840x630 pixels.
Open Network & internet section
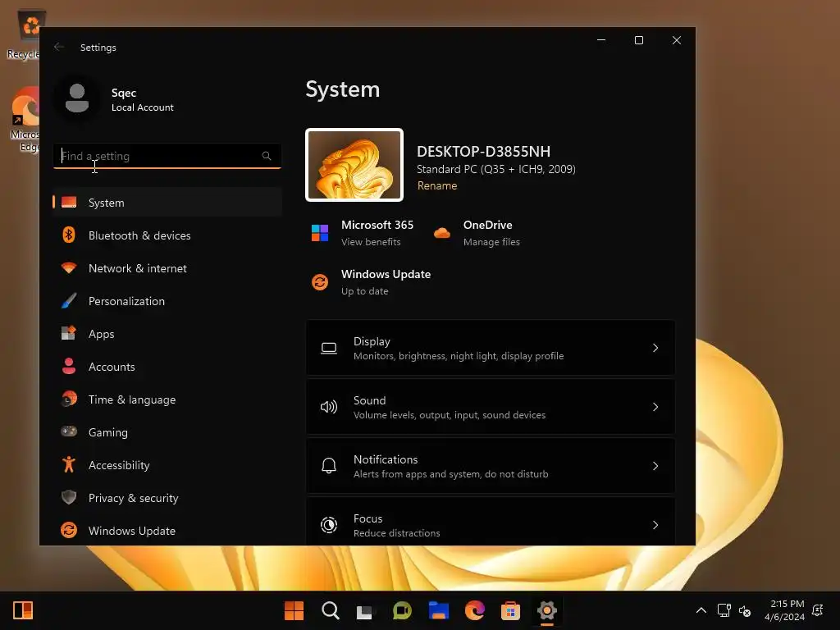click(x=167, y=268)
